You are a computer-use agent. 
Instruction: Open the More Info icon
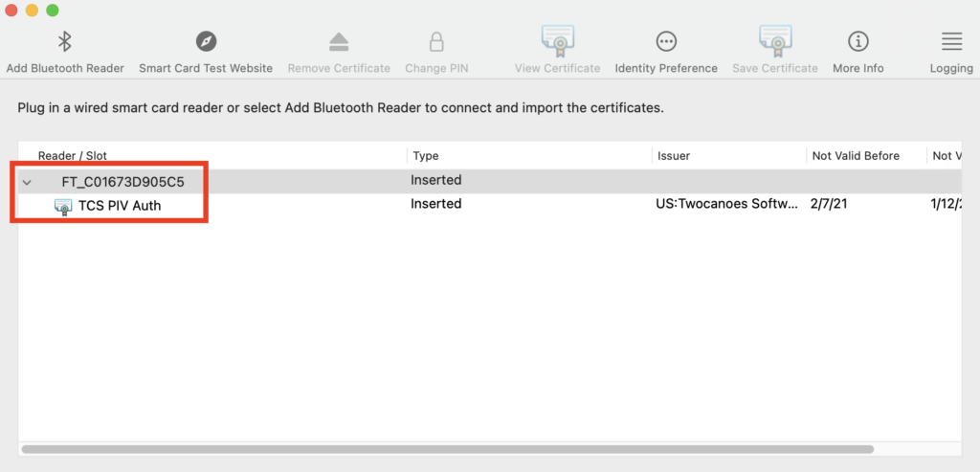(x=858, y=42)
